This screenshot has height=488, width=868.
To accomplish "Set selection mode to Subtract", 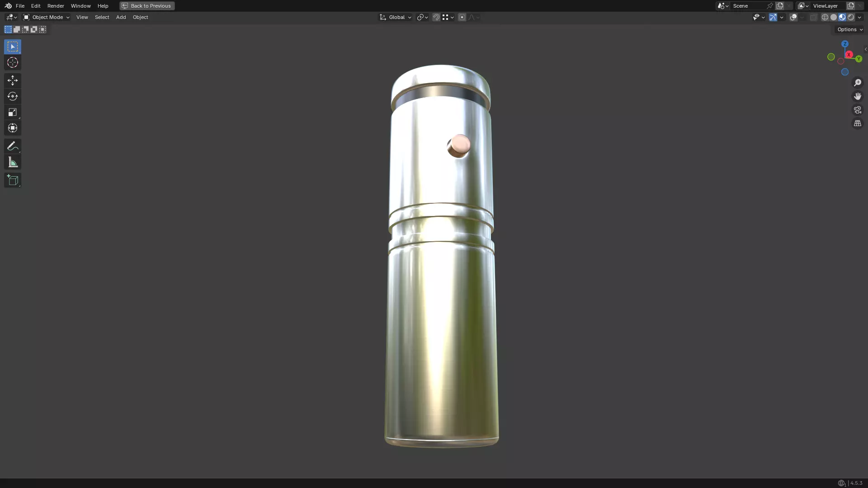I will pos(25,29).
